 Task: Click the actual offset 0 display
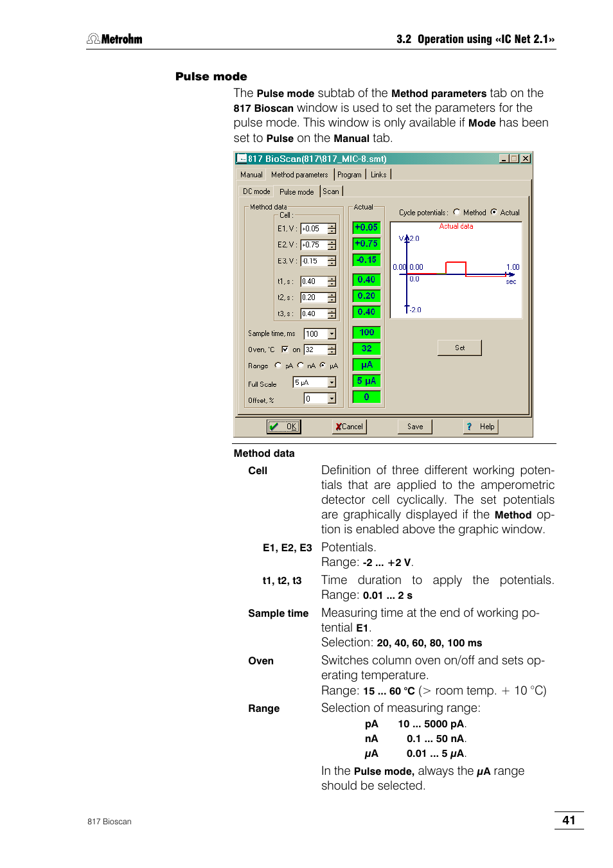pos(366,397)
